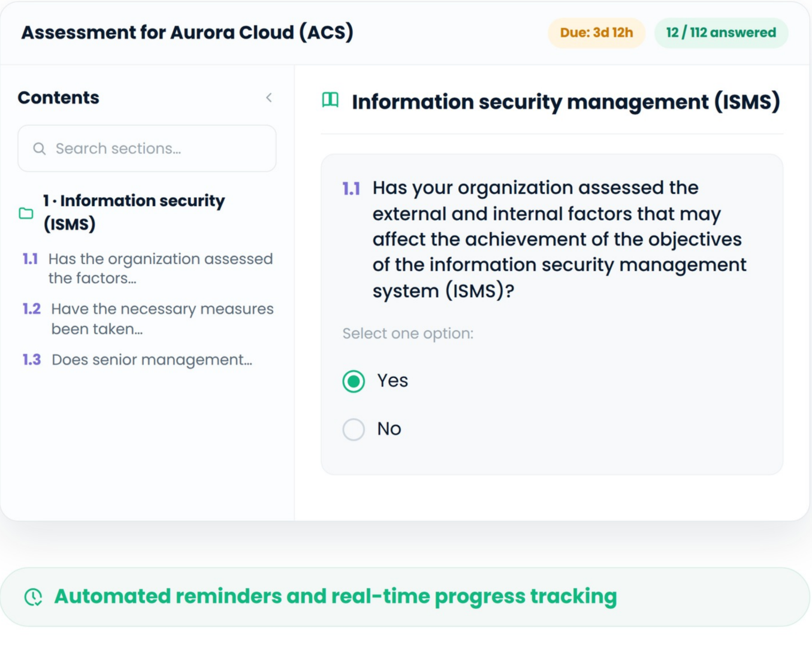Select the No radio option

click(354, 429)
